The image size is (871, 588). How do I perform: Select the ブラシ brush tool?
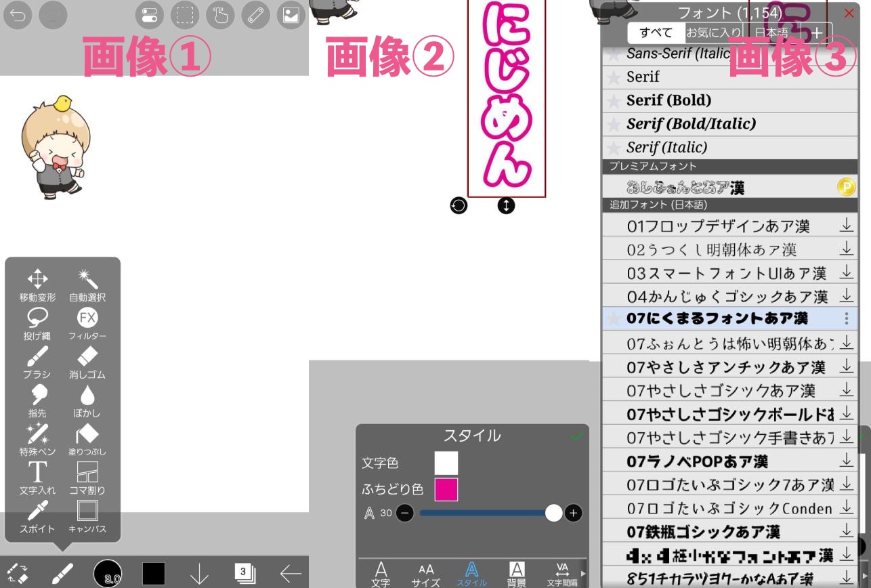point(37,362)
